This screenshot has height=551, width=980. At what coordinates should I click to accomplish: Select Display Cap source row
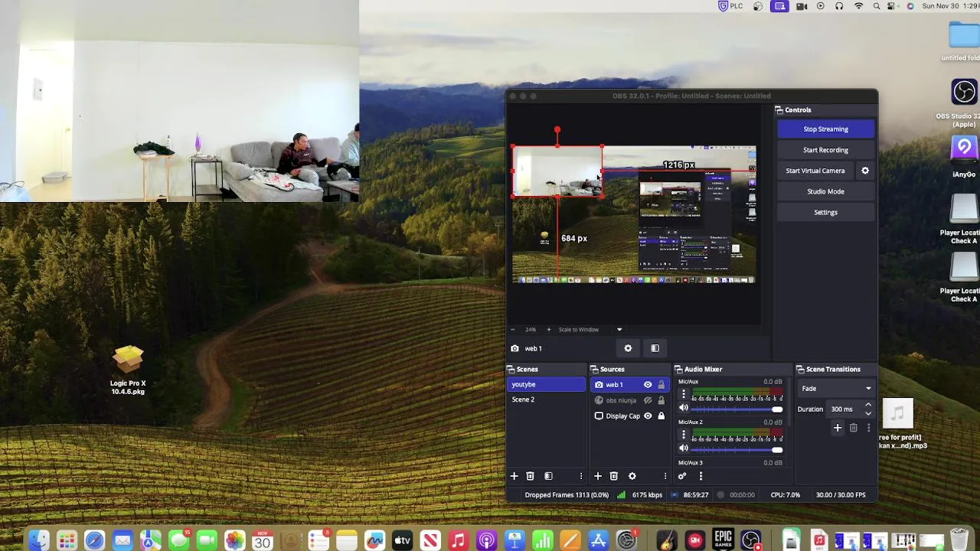pos(629,416)
